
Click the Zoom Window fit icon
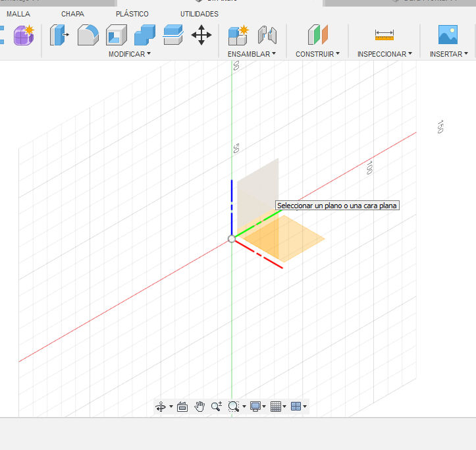(x=234, y=407)
